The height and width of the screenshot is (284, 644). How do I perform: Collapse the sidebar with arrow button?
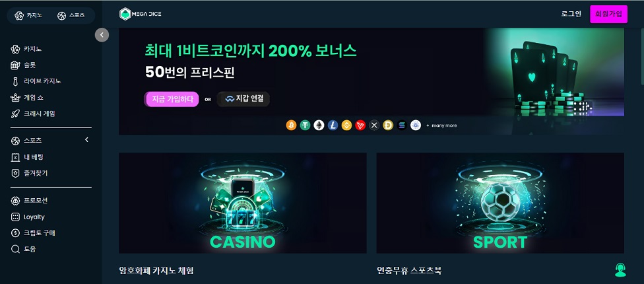(102, 35)
